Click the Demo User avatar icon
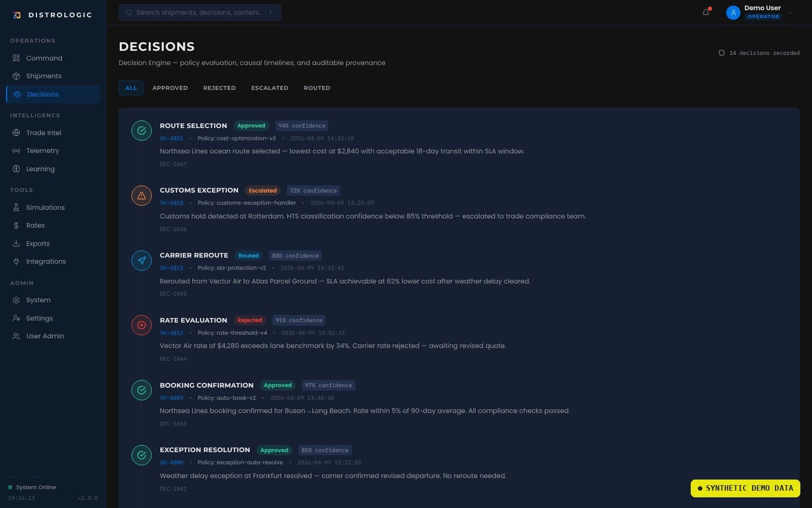Screen dimensions: 812x508 (733, 12)
